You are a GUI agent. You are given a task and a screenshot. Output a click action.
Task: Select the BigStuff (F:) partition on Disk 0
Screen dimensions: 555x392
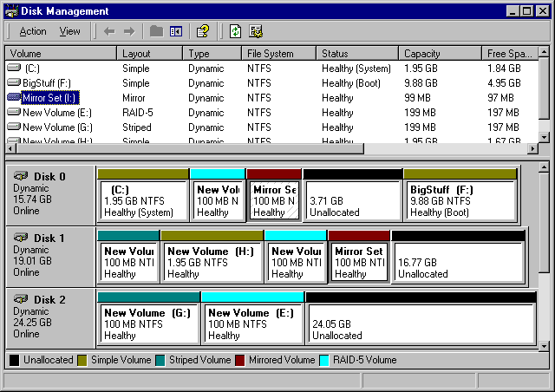(x=460, y=200)
